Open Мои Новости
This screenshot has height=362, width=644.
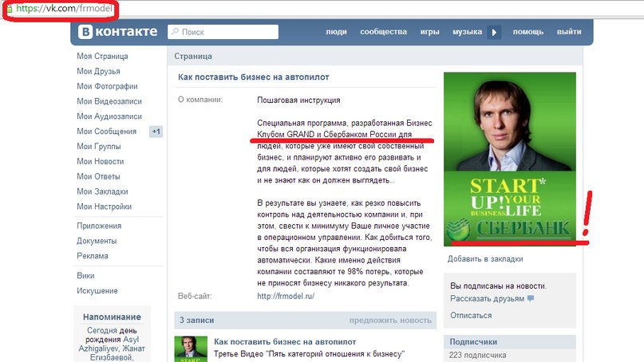(x=101, y=162)
